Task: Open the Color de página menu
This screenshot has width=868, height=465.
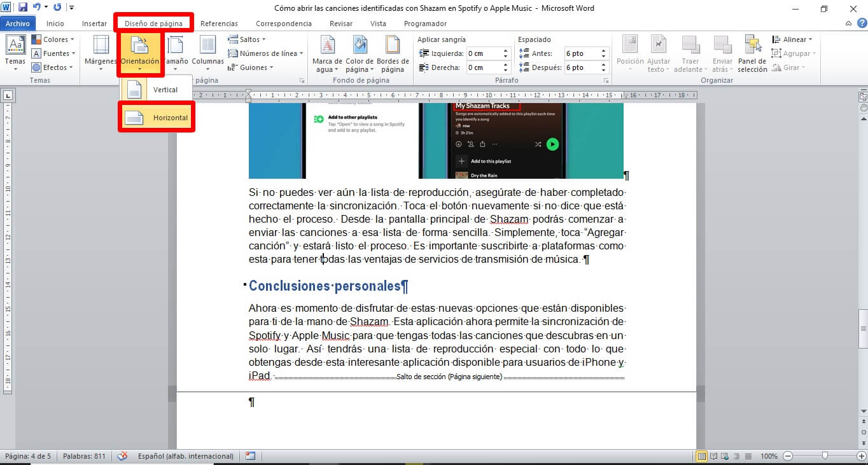Action: click(360, 53)
